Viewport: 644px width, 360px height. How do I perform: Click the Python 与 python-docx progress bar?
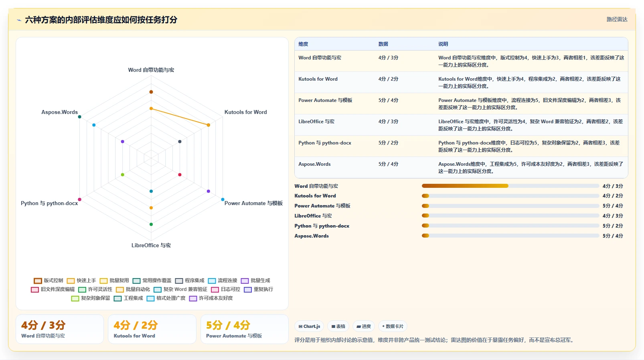tap(510, 226)
